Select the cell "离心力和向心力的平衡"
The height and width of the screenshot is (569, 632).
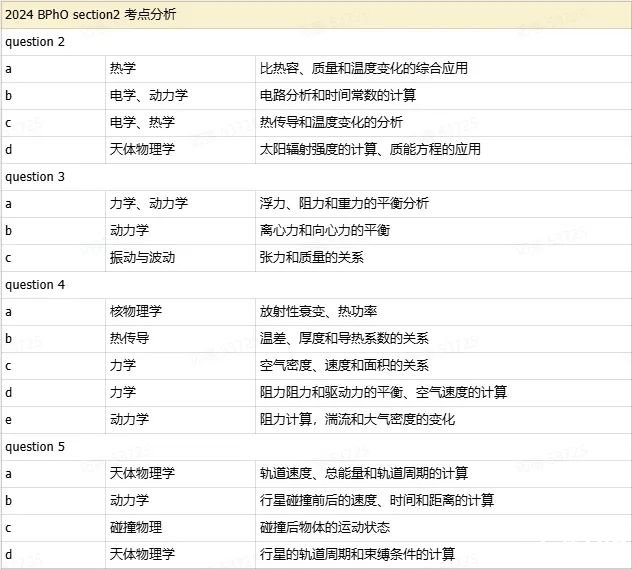point(443,231)
